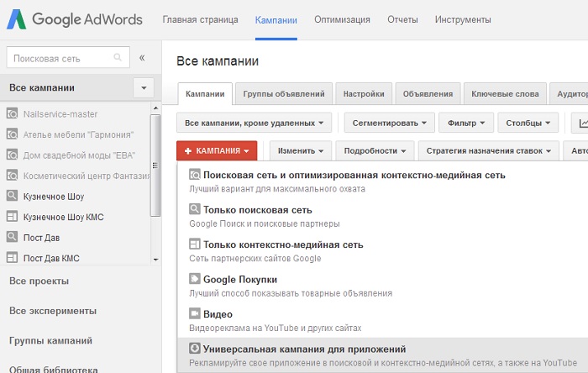Click display network icon beside Пост Дав КМС
The height and width of the screenshot is (373, 588).
coord(12,258)
